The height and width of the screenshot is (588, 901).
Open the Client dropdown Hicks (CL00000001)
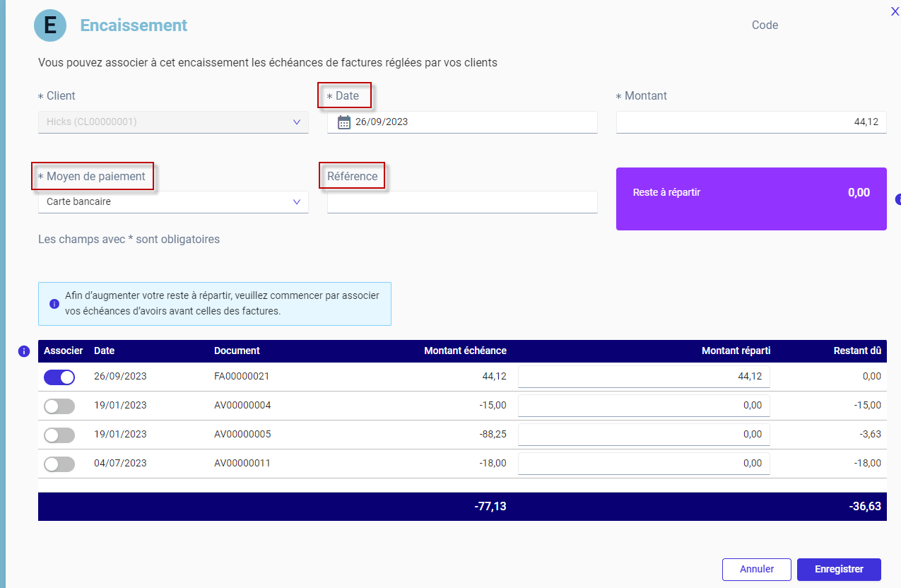[173, 122]
